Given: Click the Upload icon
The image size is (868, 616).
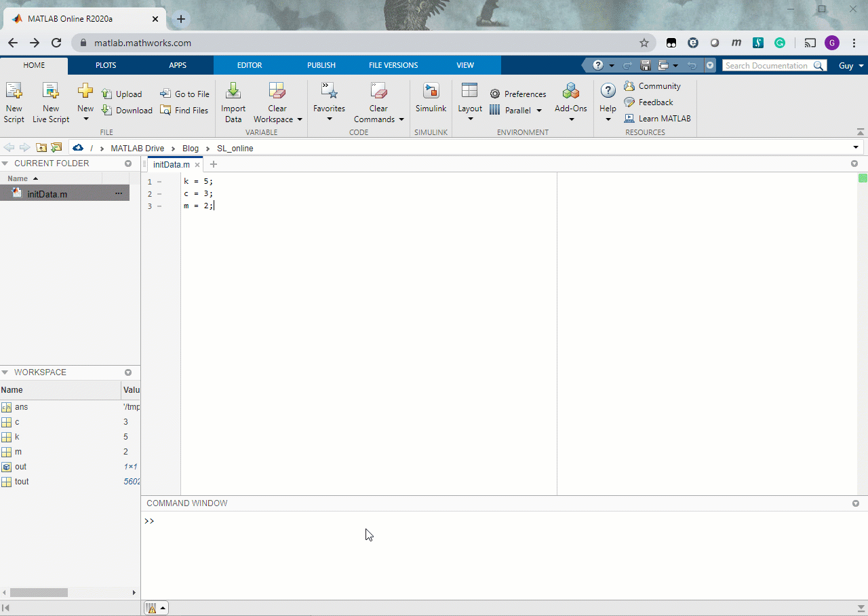Looking at the screenshot, I should click(106, 94).
